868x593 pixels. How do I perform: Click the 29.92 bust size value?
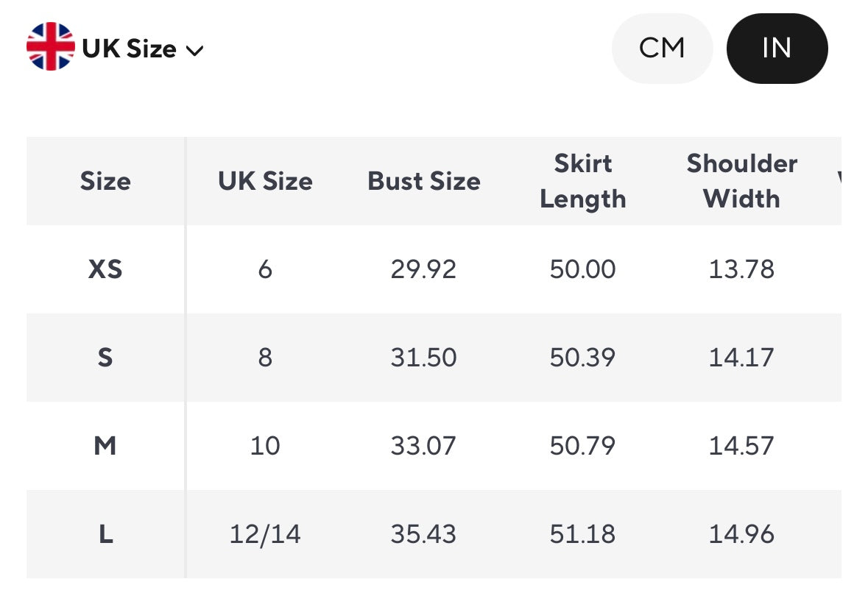tap(424, 269)
